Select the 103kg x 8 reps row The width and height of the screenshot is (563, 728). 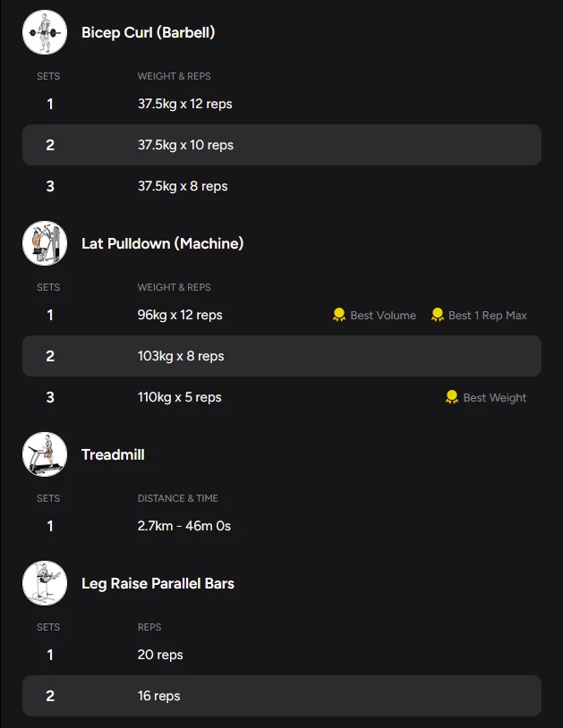pos(282,356)
